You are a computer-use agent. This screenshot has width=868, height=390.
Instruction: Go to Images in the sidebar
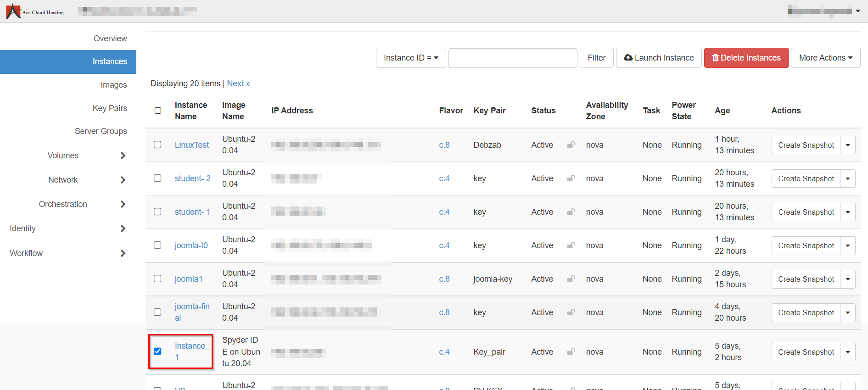(x=113, y=85)
